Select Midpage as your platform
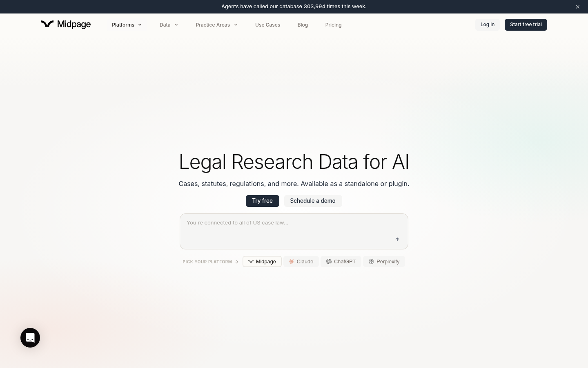The image size is (588, 368). 262,262
